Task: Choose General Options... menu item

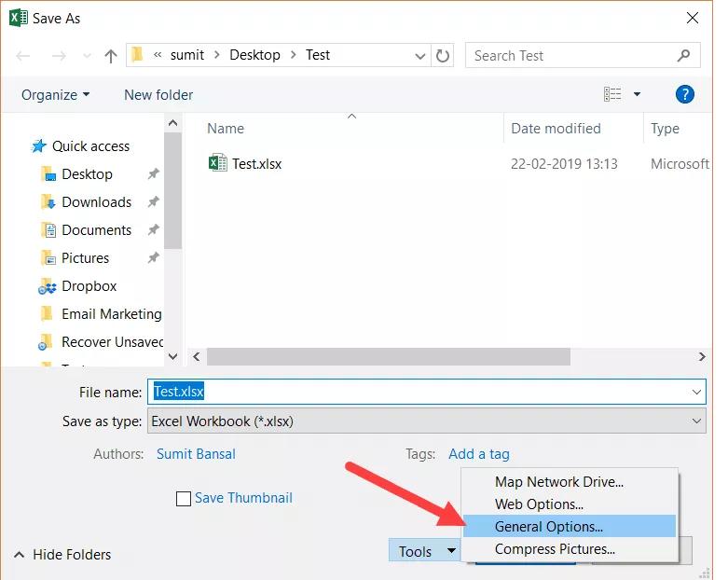Action: [570, 527]
